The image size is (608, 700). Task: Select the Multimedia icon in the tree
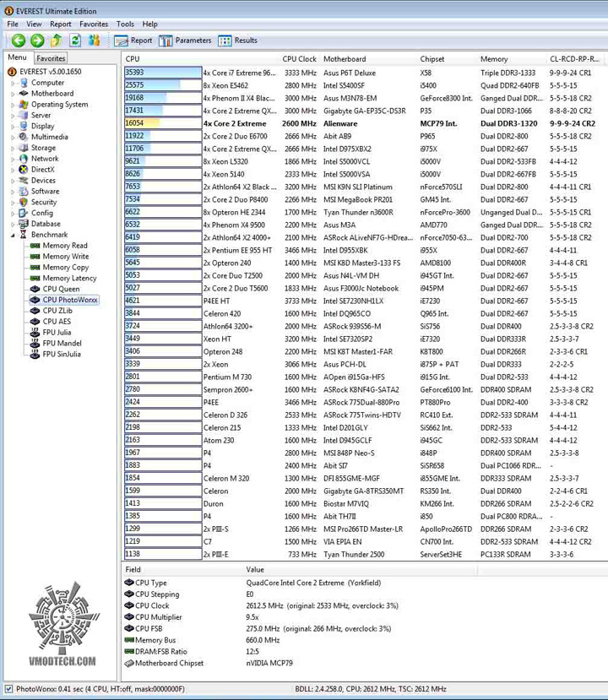click(24, 137)
